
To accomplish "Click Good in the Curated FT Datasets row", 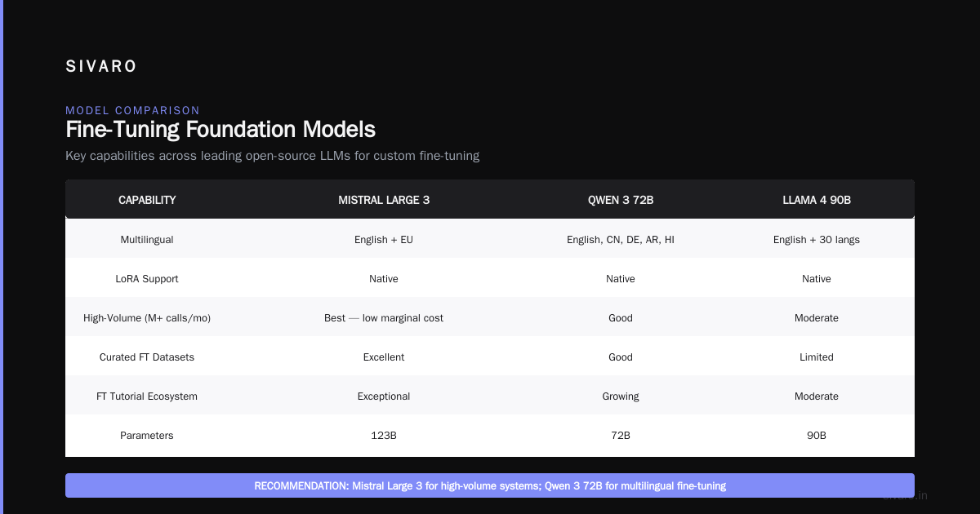I will [x=621, y=357].
